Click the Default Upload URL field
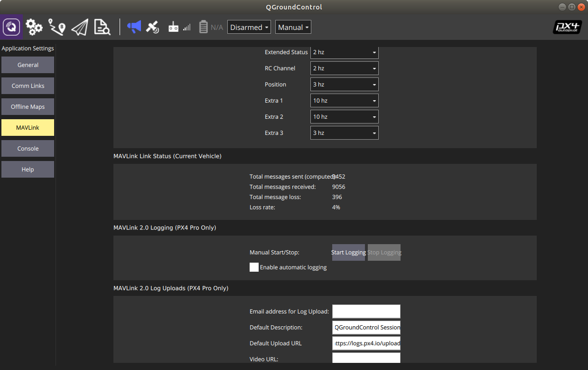The height and width of the screenshot is (370, 588). (366, 343)
